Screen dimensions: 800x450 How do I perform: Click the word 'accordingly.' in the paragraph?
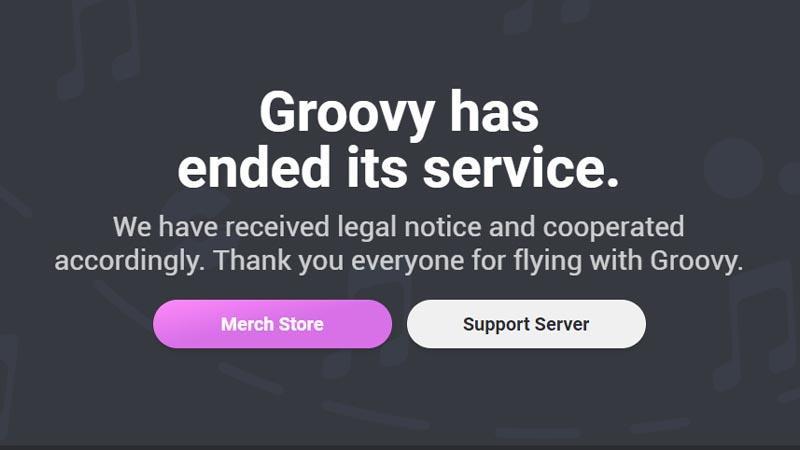tap(130, 262)
